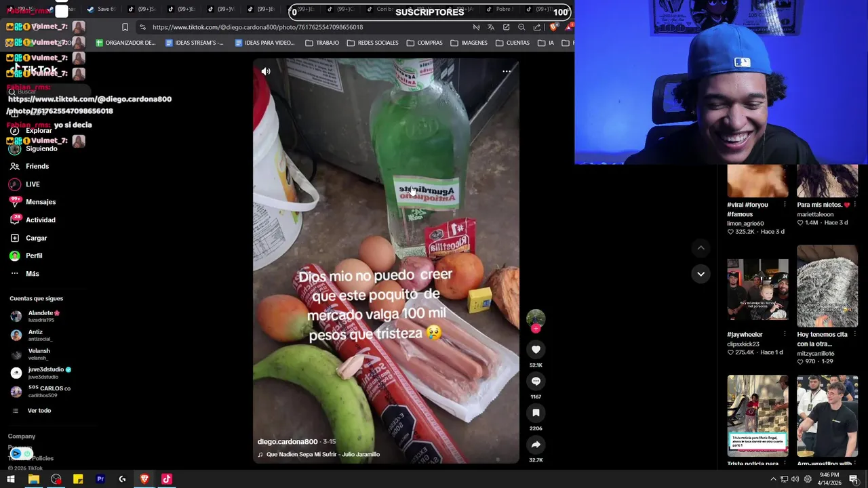Image resolution: width=868 pixels, height=488 pixels.
Task: Switch to the 'Pobre' browser tab
Action: tap(499, 9)
